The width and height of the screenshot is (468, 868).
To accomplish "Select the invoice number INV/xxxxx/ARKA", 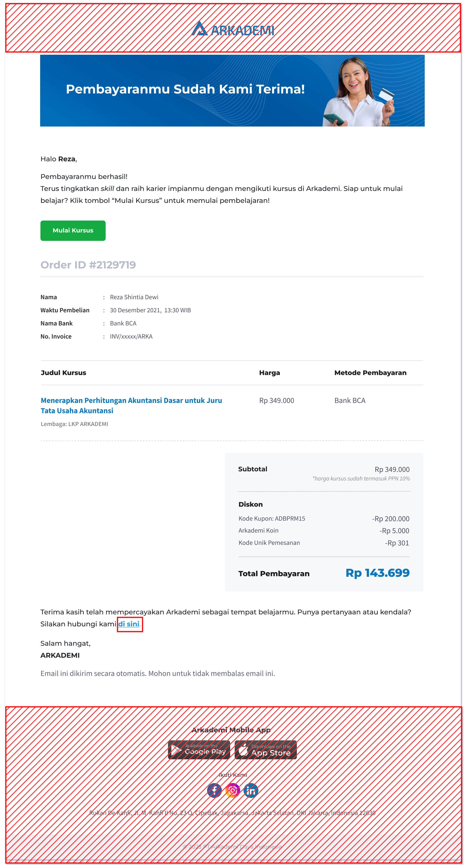I will 131,336.
